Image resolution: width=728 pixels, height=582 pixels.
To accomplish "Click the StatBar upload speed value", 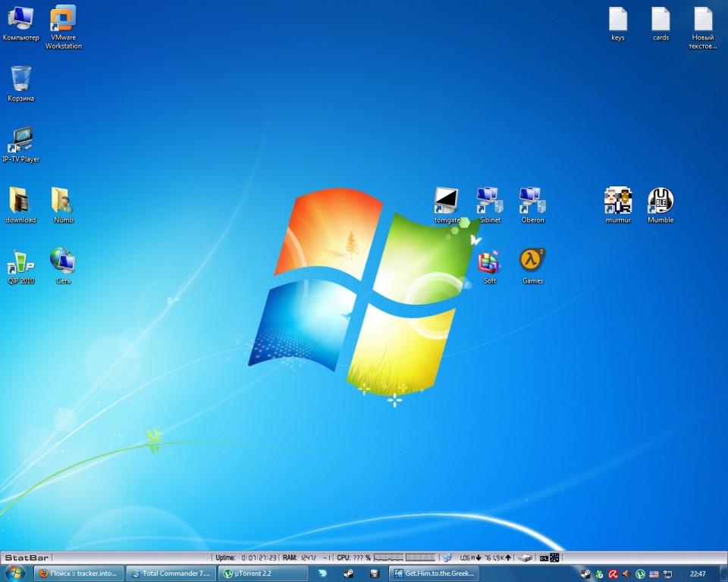I will click(497, 558).
